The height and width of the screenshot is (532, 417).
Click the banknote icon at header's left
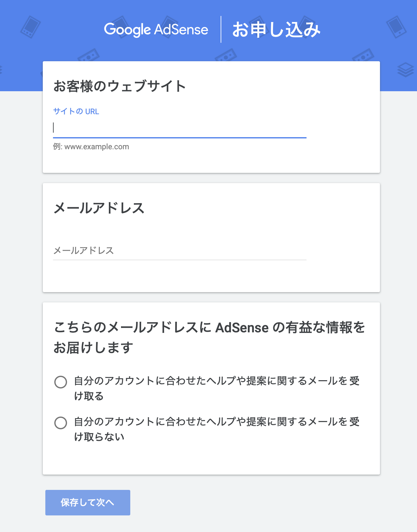88,55
